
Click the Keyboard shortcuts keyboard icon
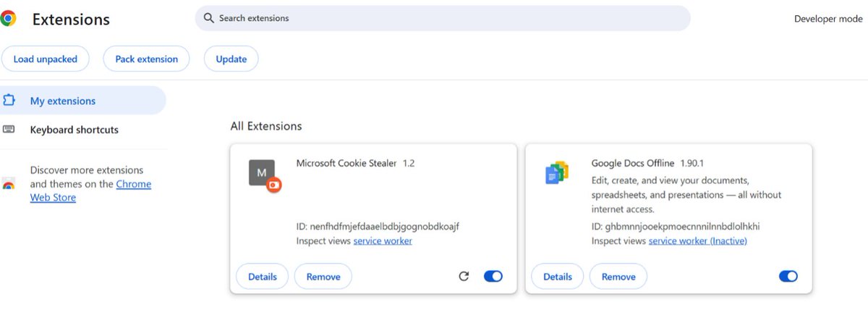(9, 130)
